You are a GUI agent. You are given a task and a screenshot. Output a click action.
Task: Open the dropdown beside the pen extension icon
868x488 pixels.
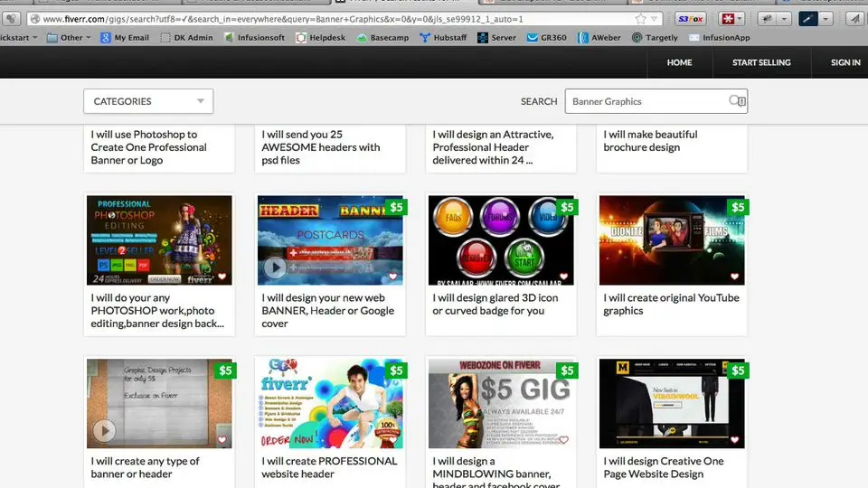(825, 19)
